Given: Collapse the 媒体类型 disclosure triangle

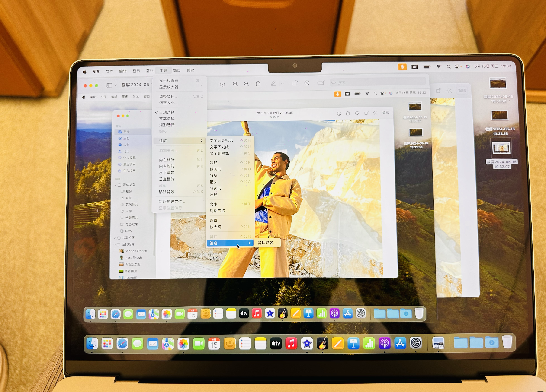Looking at the screenshot, I should click(x=116, y=185).
